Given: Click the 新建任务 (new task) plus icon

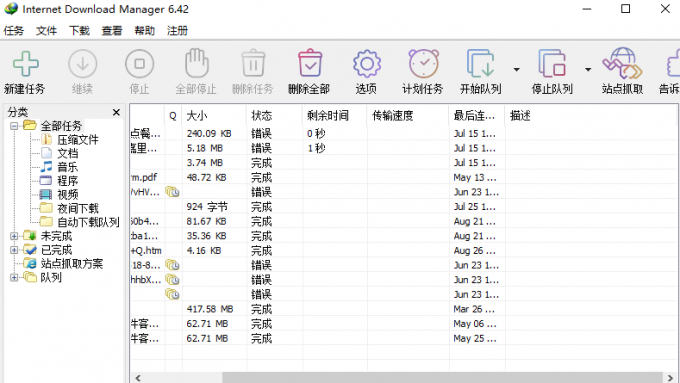Looking at the screenshot, I should tap(26, 64).
